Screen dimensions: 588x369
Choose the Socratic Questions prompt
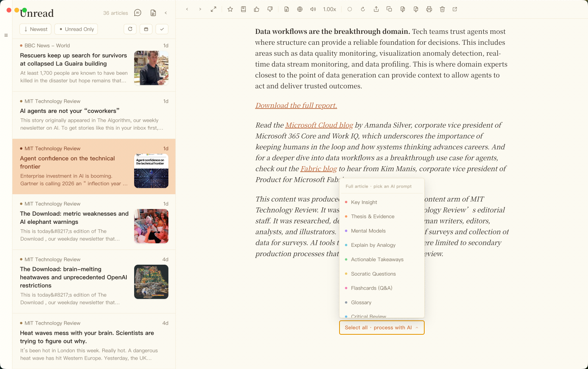[382, 274]
